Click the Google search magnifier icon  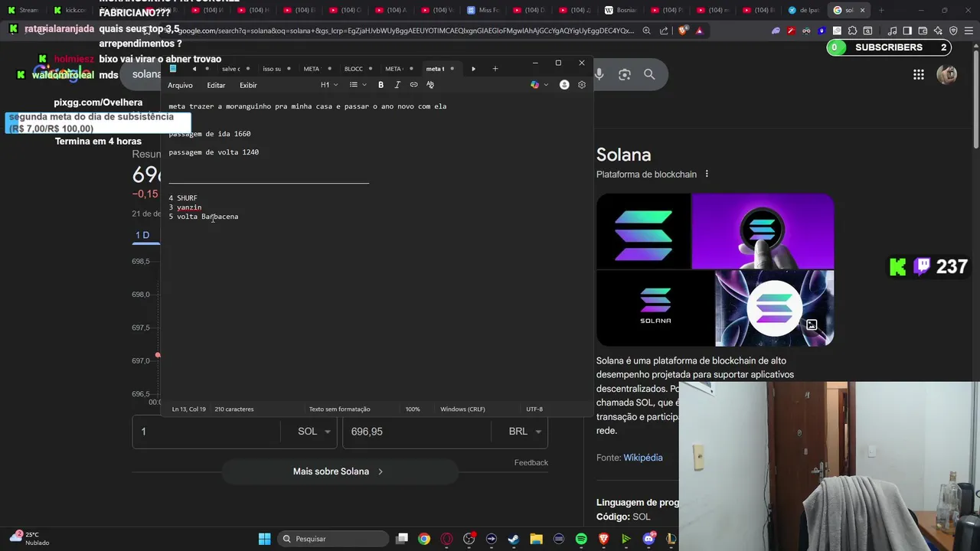coord(649,74)
